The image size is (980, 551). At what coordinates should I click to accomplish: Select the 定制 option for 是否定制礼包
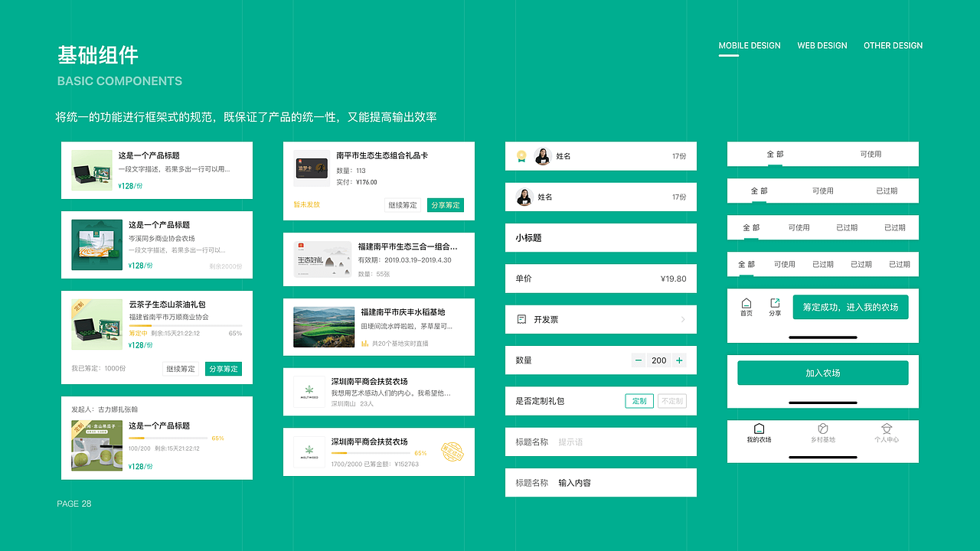click(639, 401)
